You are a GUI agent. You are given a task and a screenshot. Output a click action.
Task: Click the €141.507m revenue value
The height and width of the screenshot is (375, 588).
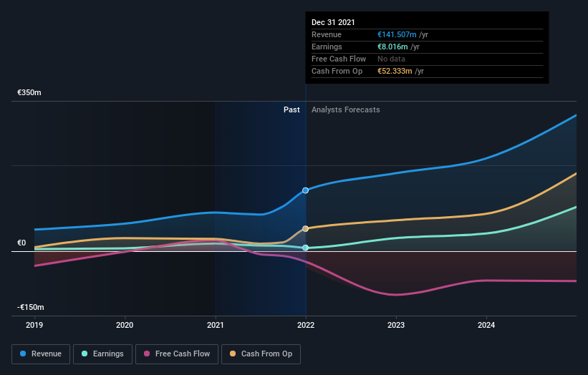click(x=397, y=34)
